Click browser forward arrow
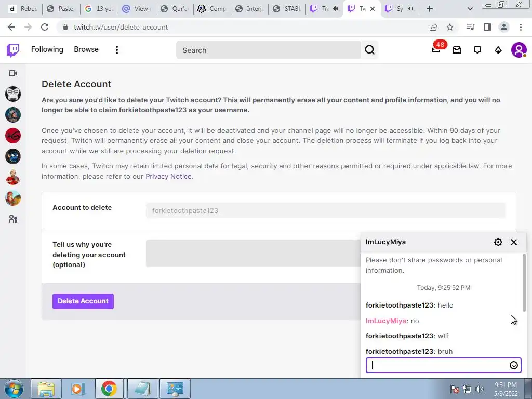Viewport: 532px width, 399px height. [28, 27]
